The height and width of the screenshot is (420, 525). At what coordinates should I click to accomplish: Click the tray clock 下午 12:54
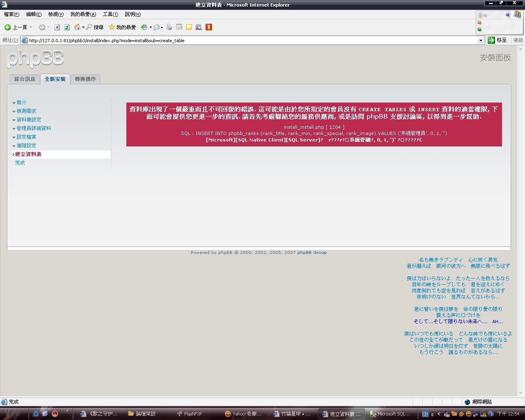point(508,414)
